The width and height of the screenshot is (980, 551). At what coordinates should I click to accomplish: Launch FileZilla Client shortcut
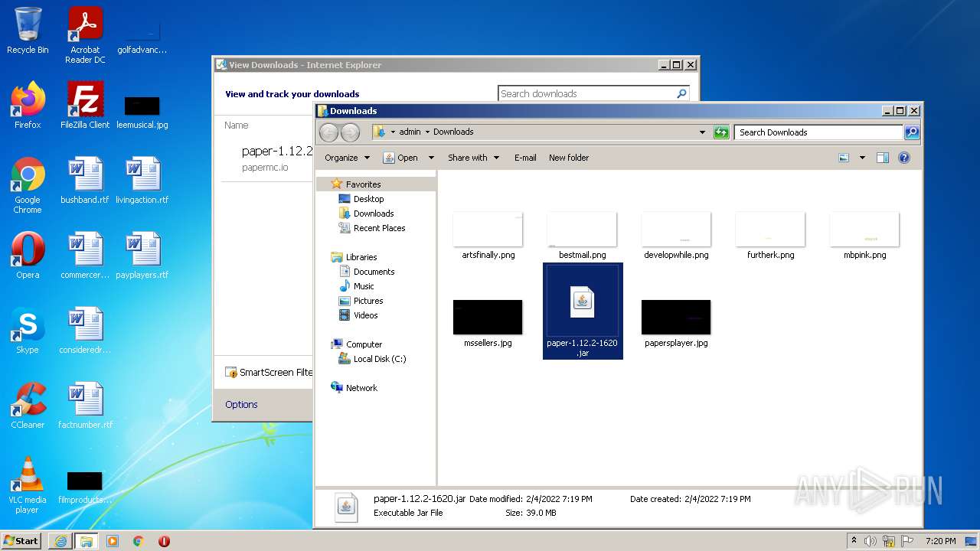coord(85,105)
